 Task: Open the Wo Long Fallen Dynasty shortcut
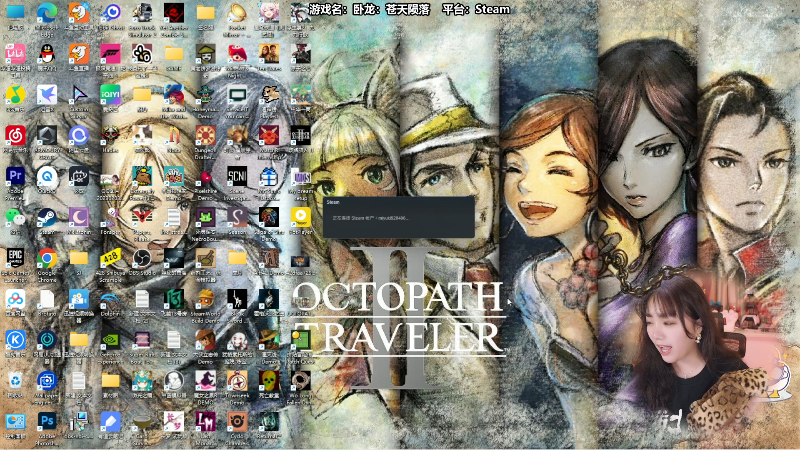(x=300, y=381)
